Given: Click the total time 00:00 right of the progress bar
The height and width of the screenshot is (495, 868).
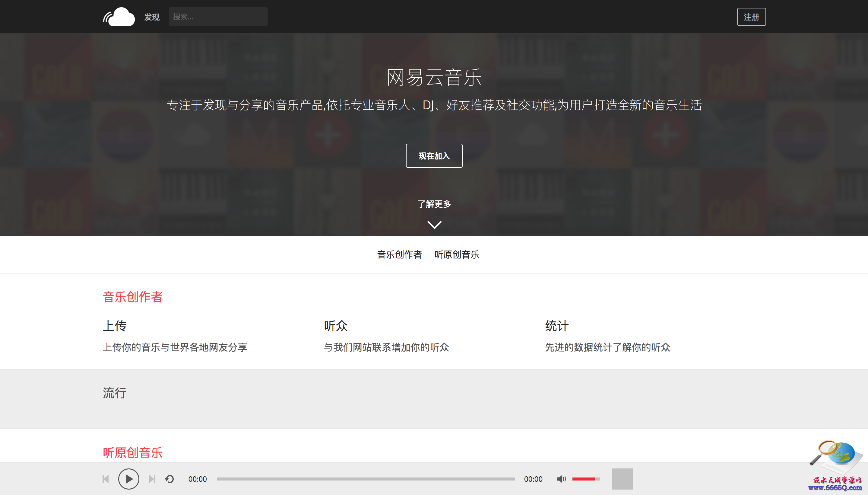Looking at the screenshot, I should (533, 479).
